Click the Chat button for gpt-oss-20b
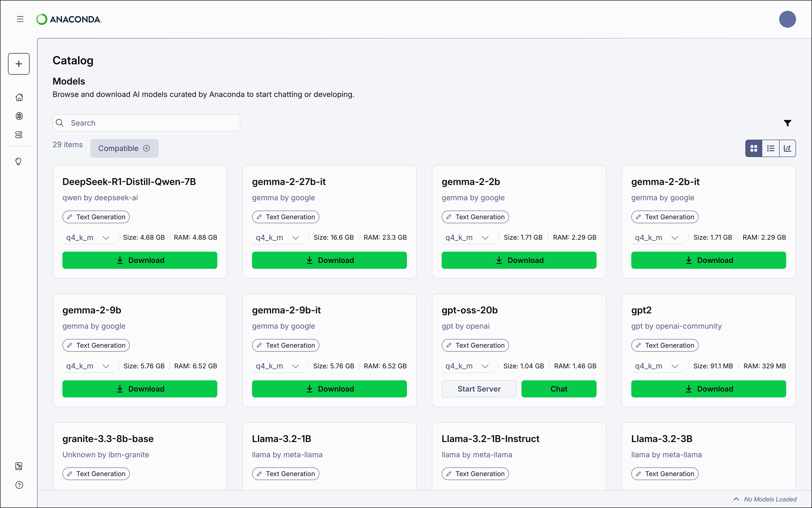This screenshot has width=812, height=508. 559,389
